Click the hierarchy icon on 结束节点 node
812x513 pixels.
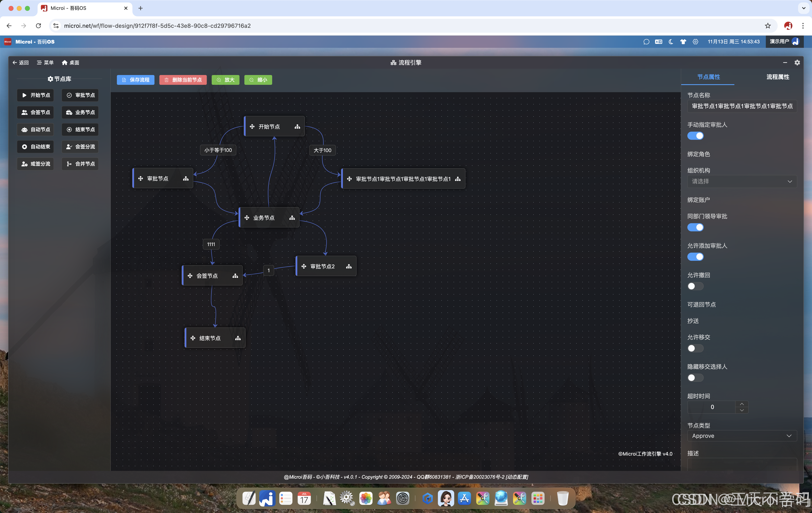(238, 338)
